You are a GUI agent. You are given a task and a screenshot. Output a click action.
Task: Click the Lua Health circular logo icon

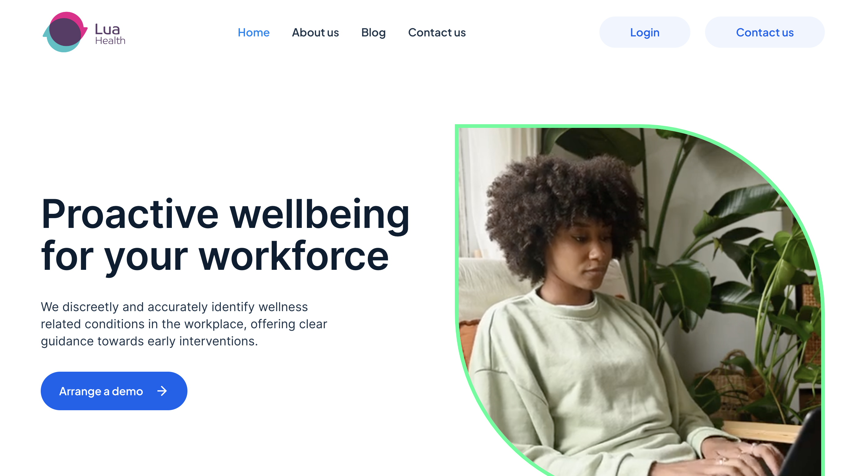(x=65, y=32)
